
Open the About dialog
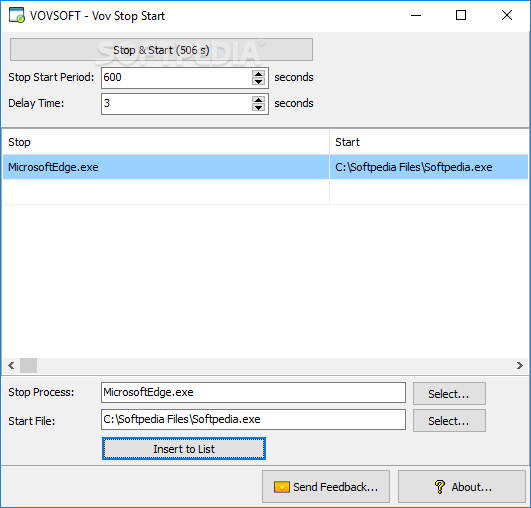[x=462, y=487]
